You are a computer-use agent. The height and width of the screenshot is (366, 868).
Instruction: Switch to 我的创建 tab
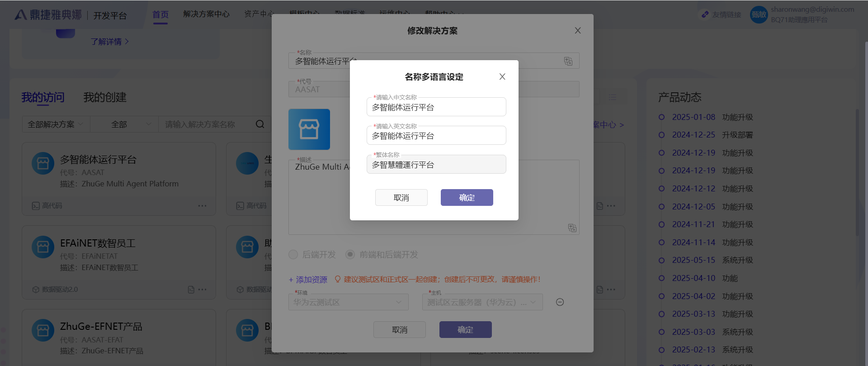pos(105,97)
